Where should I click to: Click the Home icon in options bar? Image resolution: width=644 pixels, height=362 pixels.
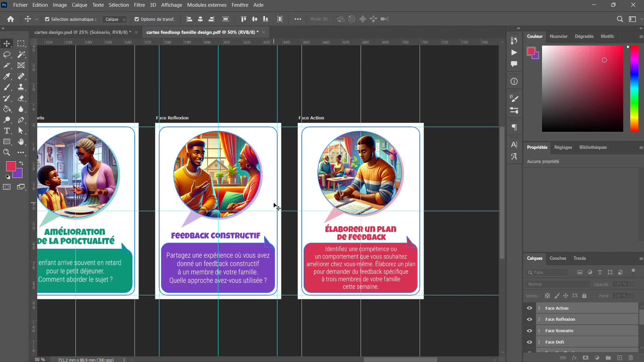(11, 19)
